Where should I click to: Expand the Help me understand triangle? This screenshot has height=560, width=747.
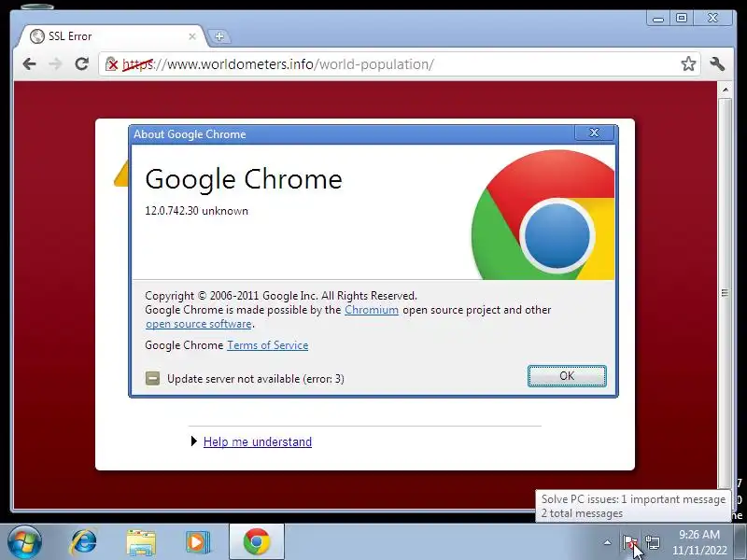(x=194, y=441)
